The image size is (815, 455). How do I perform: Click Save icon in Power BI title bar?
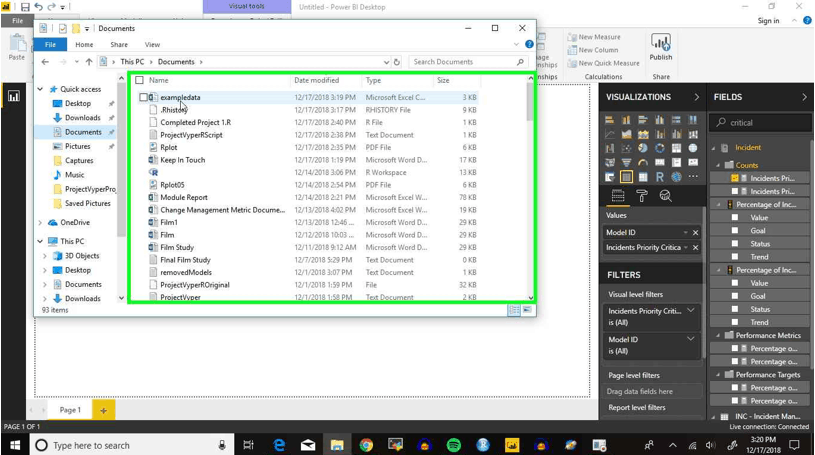(x=25, y=7)
